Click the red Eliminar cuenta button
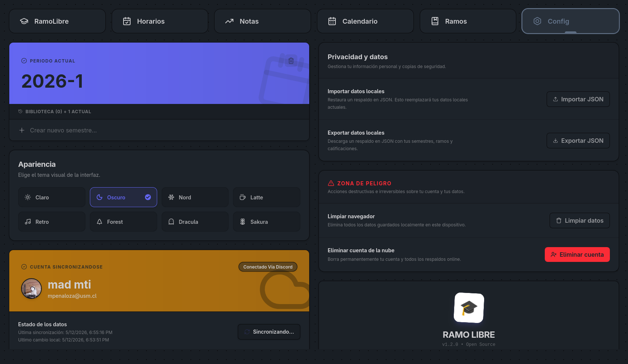 (577, 255)
